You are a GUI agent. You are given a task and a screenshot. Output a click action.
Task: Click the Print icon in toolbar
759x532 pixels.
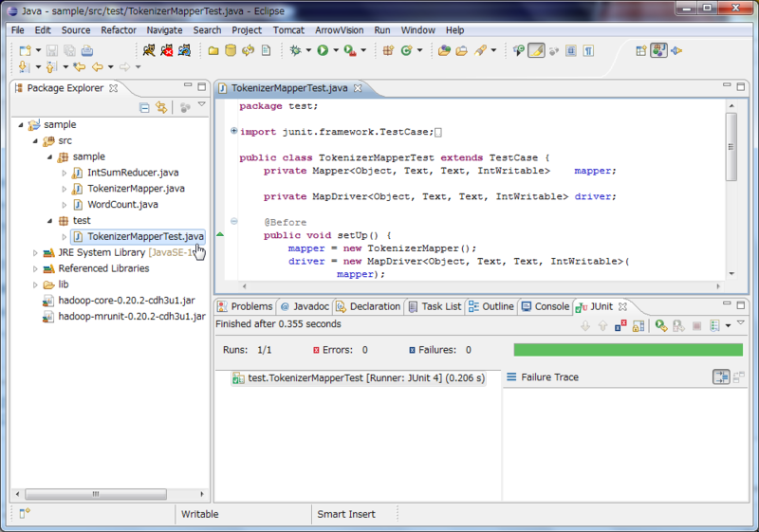click(x=86, y=50)
